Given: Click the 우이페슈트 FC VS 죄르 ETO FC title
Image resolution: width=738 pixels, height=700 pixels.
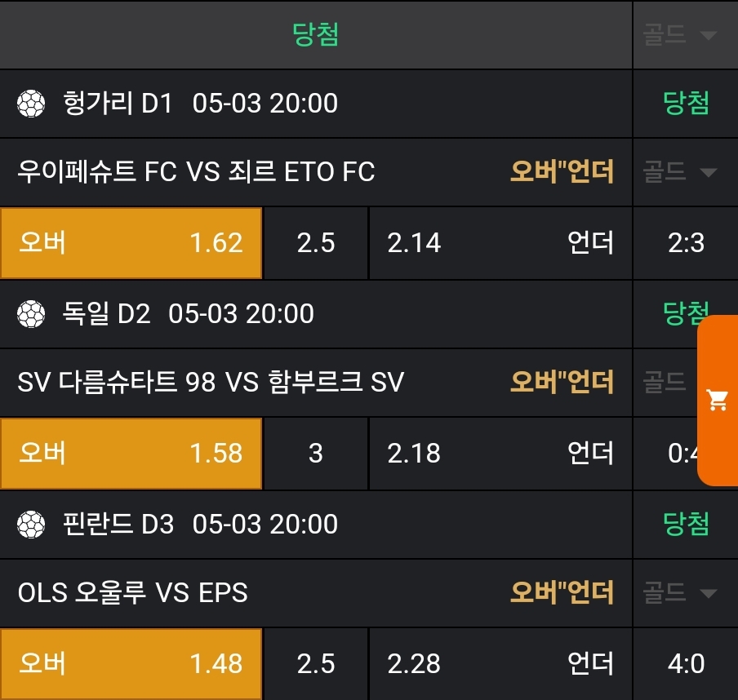Looking at the screenshot, I should 196,172.
